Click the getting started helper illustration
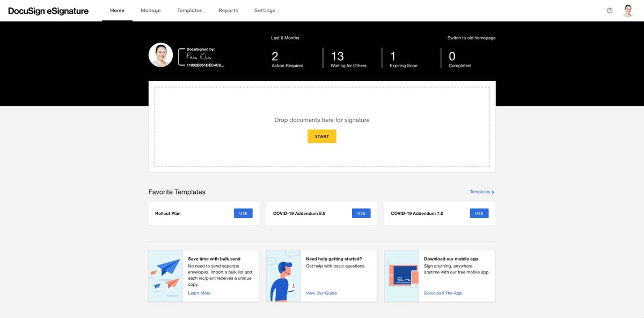This screenshot has width=644, height=318. tap(283, 276)
